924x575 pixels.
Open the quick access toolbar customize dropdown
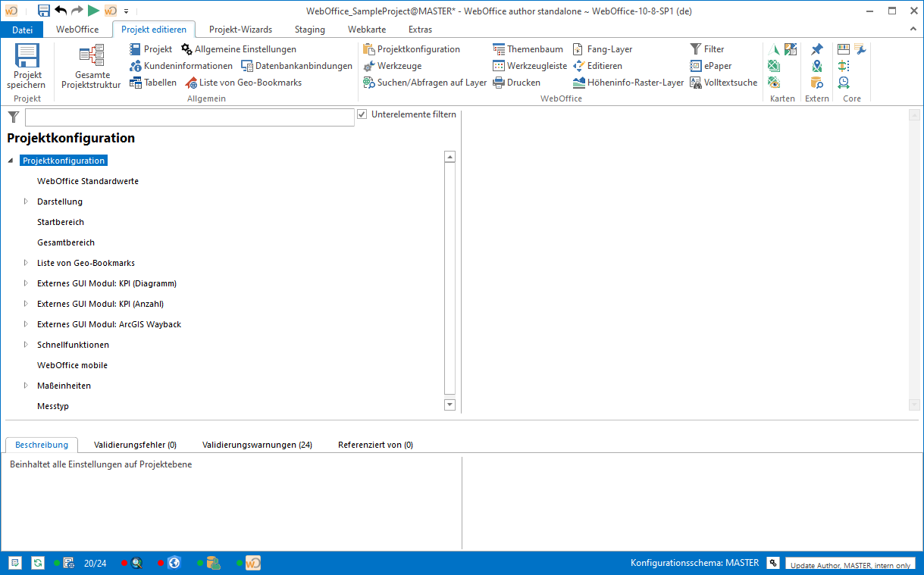(x=126, y=11)
